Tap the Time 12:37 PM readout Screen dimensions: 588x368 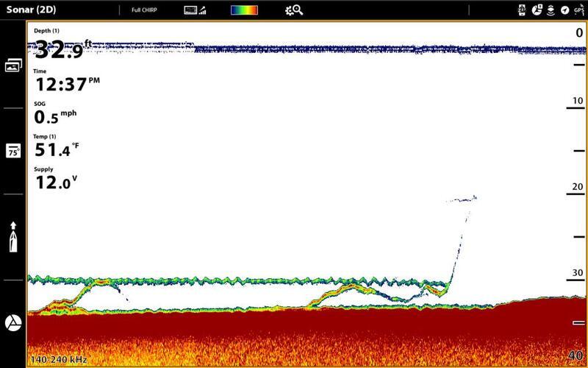click(67, 81)
